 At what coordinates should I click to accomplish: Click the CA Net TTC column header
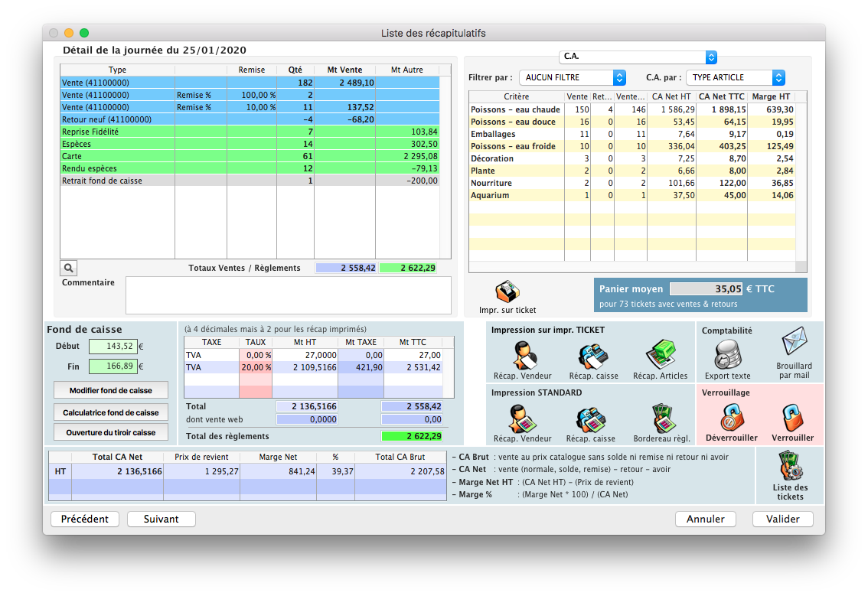click(723, 96)
